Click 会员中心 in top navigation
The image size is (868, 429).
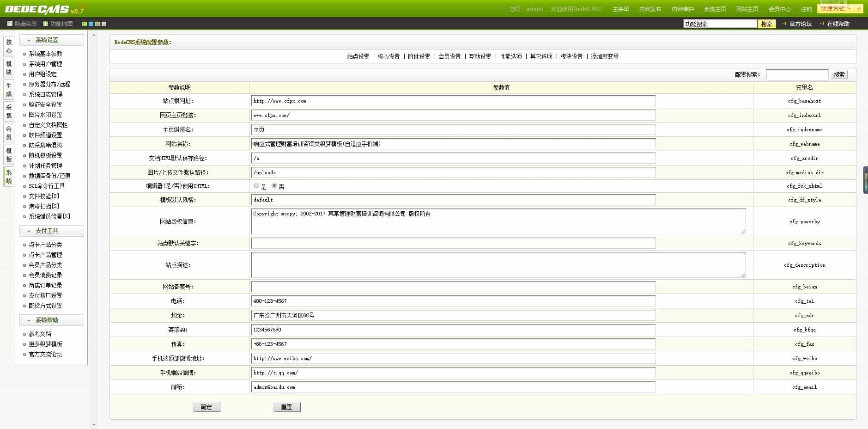[x=779, y=9]
